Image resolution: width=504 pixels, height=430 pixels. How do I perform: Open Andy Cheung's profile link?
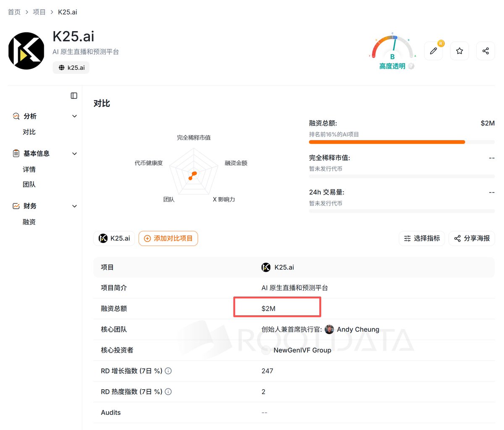click(x=358, y=330)
